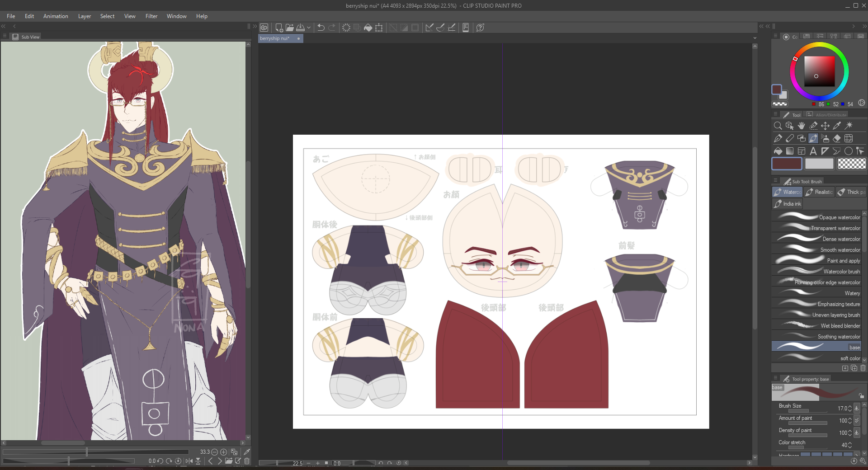Open the Sub View panel menu
The image size is (868, 470).
[5, 36]
